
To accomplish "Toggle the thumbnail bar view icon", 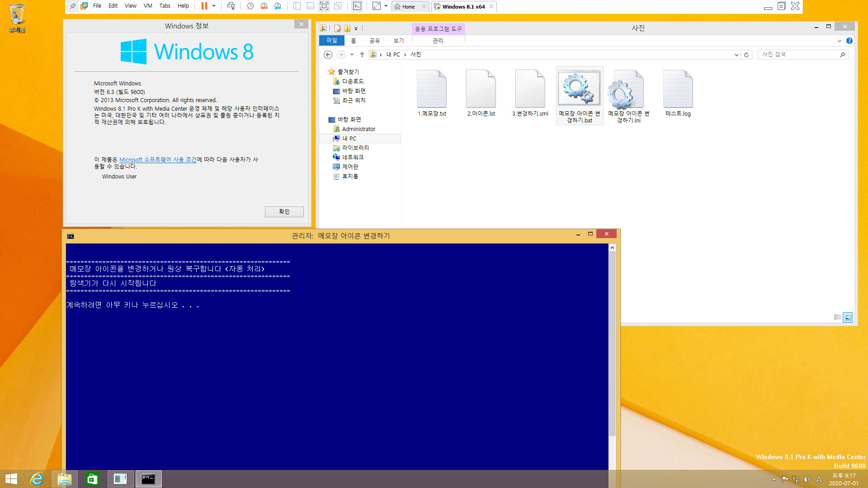I will point(311,6).
